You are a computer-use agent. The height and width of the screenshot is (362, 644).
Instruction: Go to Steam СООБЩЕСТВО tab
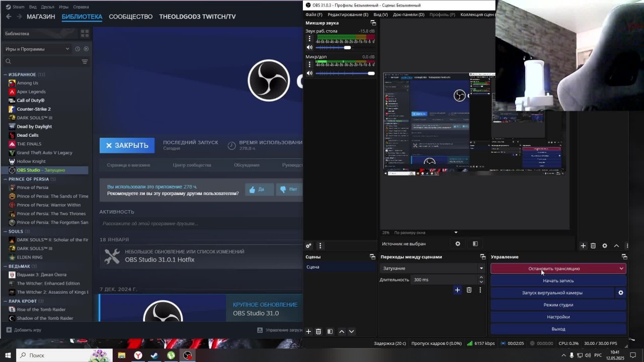[x=131, y=17]
